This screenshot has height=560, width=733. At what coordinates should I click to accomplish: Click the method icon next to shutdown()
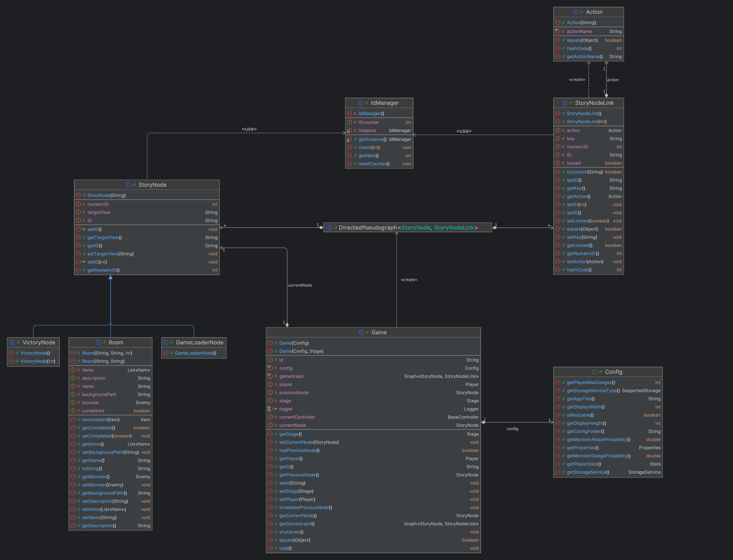click(x=270, y=532)
